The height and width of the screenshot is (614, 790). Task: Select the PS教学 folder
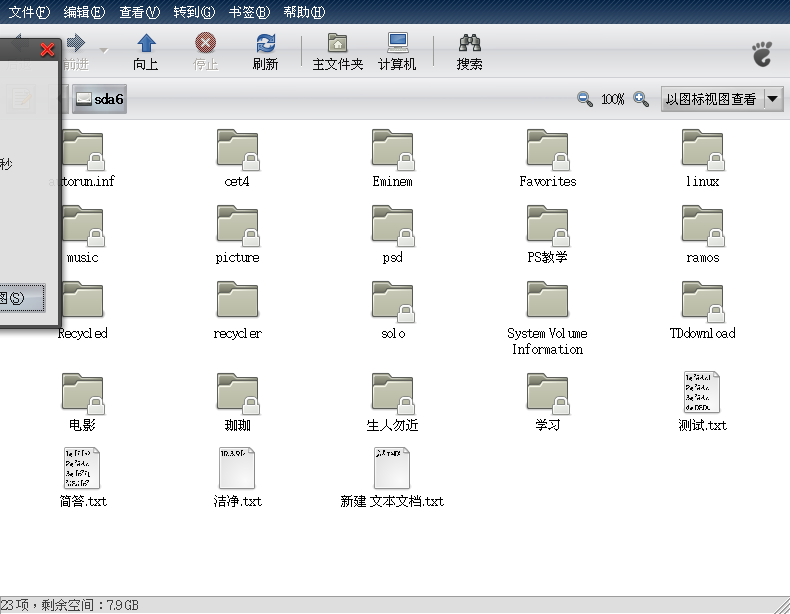548,235
